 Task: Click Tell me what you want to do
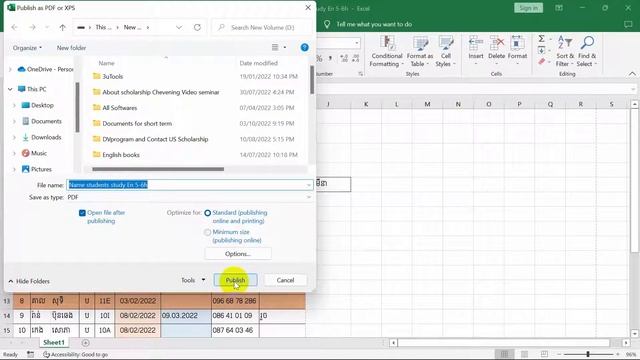tap(373, 24)
